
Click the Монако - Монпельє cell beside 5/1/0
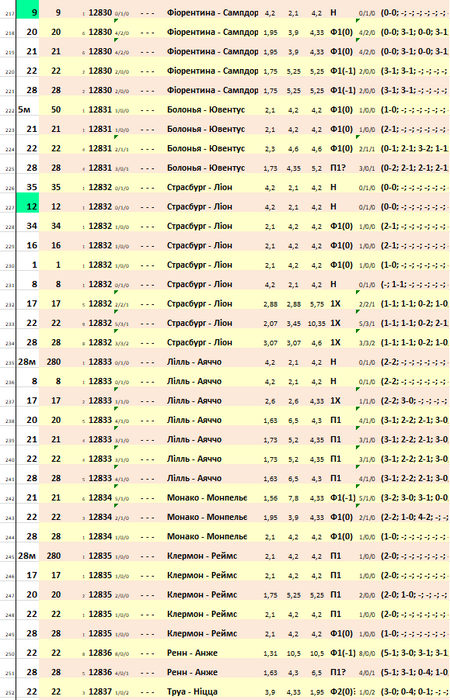click(207, 498)
